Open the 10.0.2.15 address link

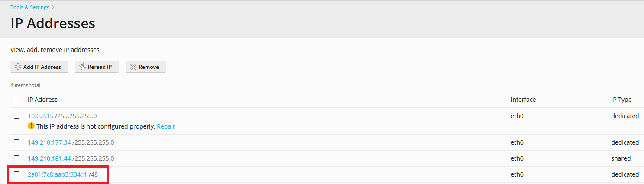point(41,116)
